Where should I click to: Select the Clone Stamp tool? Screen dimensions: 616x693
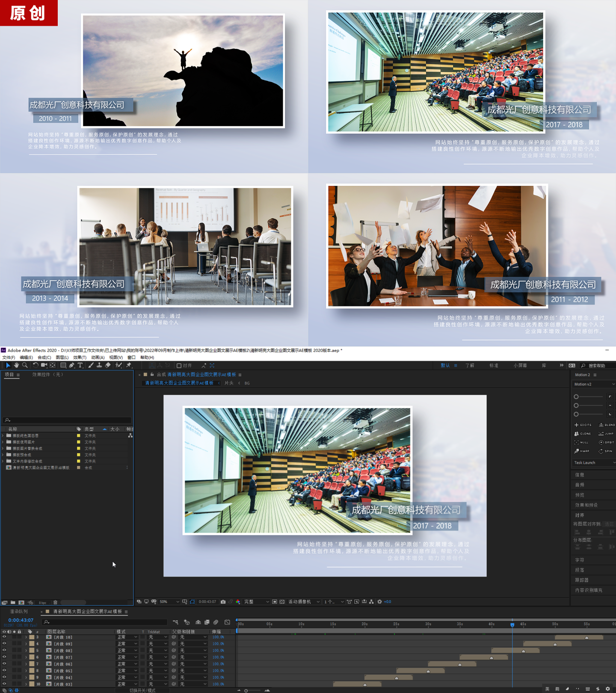99,365
